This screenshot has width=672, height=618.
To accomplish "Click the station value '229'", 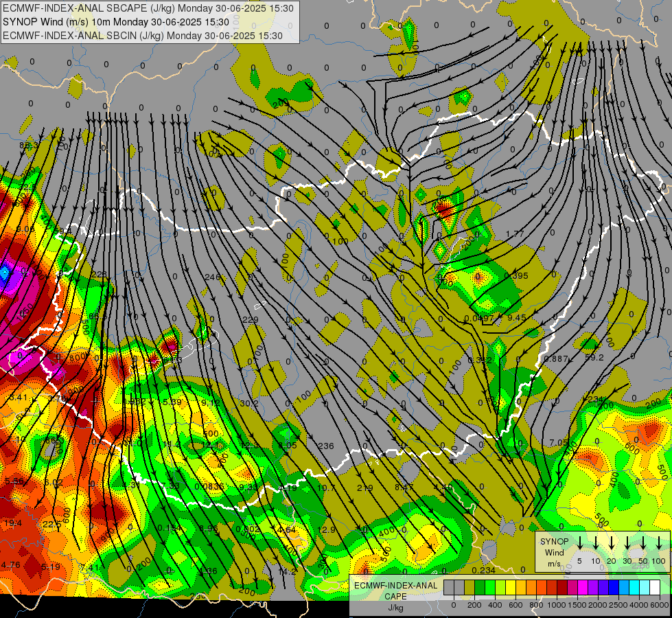I will 251,319.
